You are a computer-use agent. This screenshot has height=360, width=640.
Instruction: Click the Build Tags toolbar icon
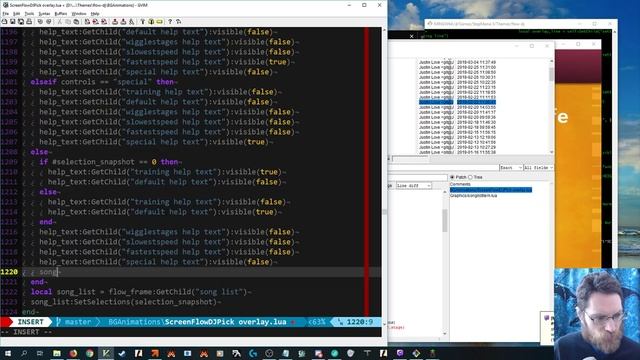point(151,22)
